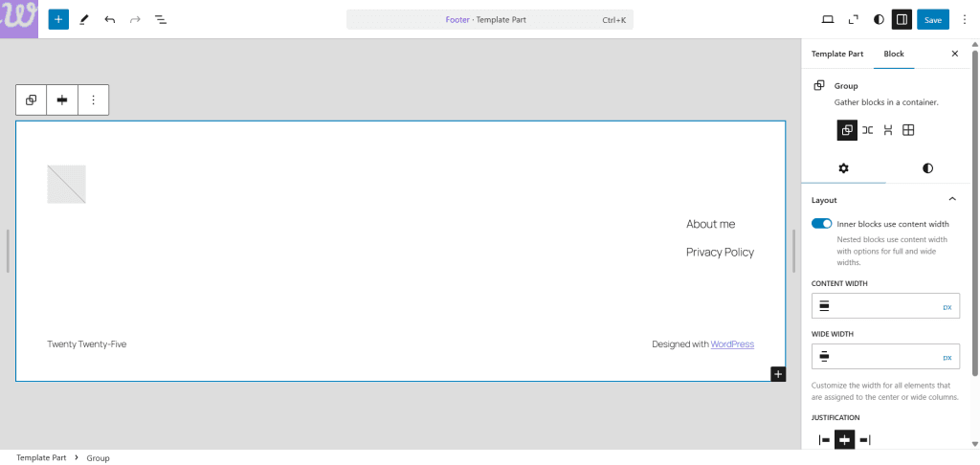
Task: Open Wide Width px unit dropdown
Action: coord(947,357)
